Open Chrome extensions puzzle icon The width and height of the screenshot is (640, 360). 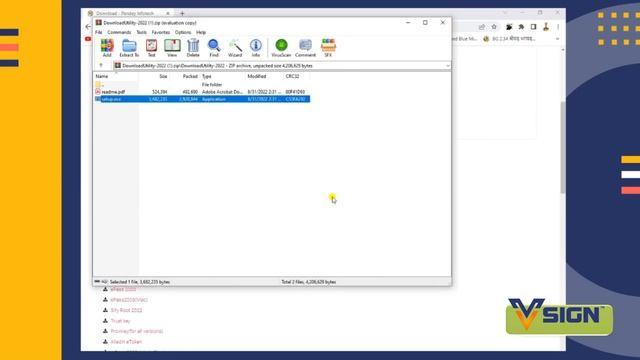tap(521, 27)
